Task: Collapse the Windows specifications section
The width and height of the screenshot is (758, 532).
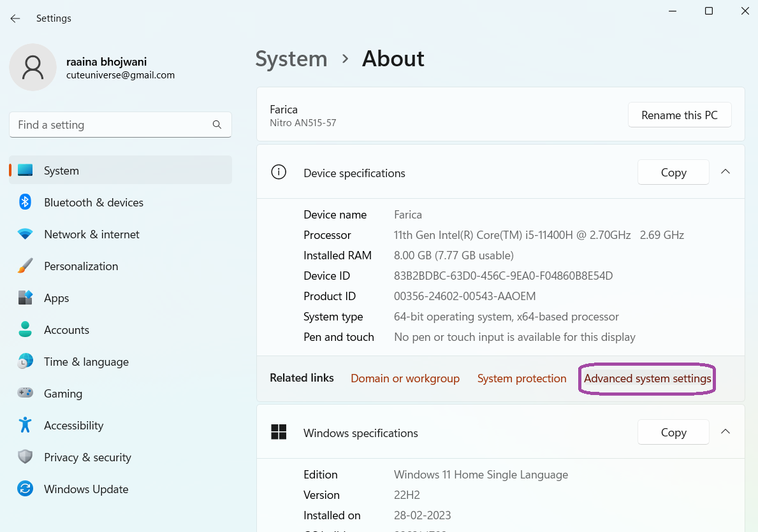Action: pos(725,432)
